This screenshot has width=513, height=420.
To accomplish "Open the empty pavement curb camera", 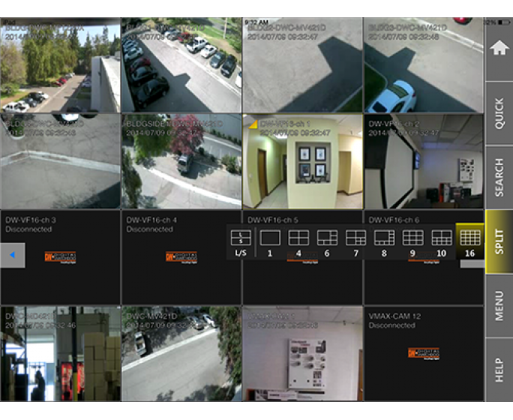I will [60, 161].
